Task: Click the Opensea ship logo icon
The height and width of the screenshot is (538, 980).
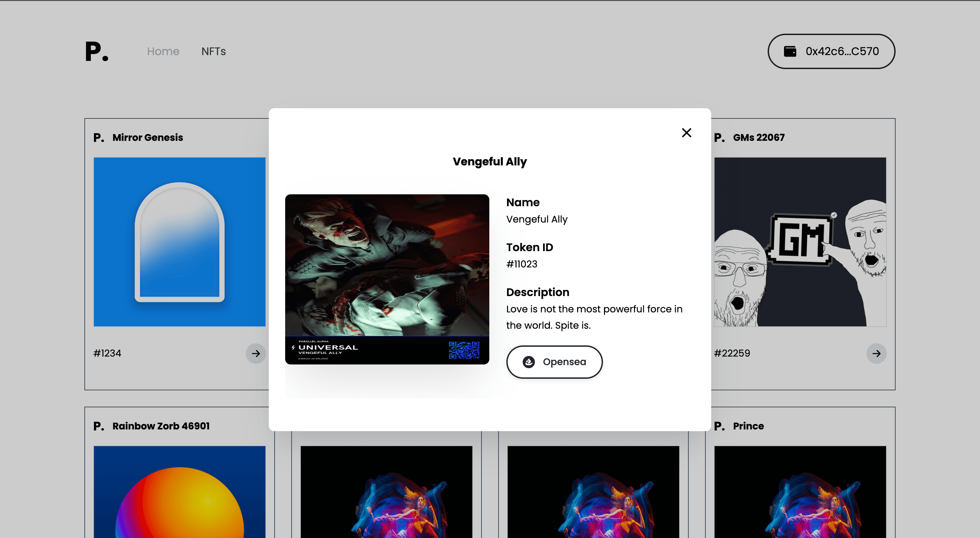Action: point(528,362)
